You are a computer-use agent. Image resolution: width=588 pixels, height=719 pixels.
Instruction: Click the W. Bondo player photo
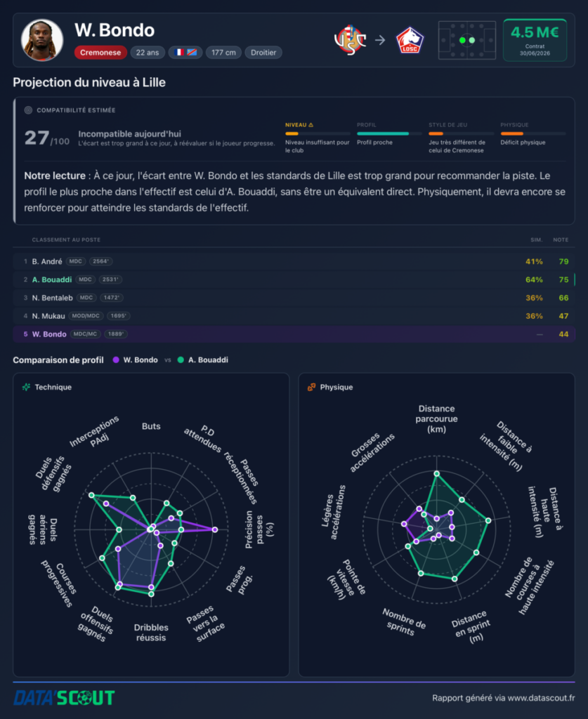pyautogui.click(x=42, y=40)
